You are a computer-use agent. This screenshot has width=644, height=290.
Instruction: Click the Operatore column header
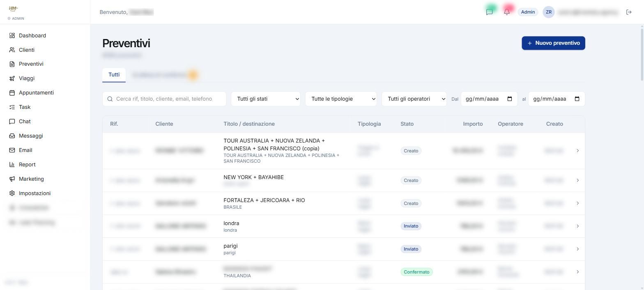click(511, 124)
